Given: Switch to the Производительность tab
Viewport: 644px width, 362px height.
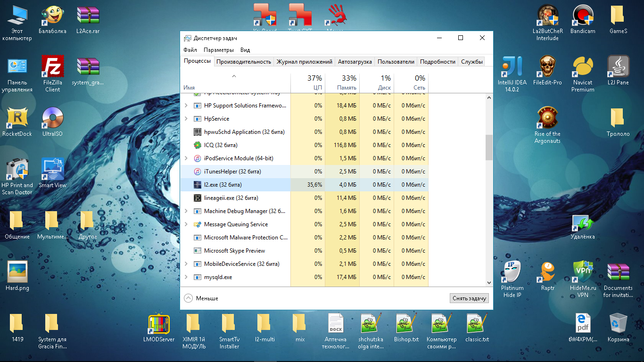Looking at the screenshot, I should click(244, 62).
